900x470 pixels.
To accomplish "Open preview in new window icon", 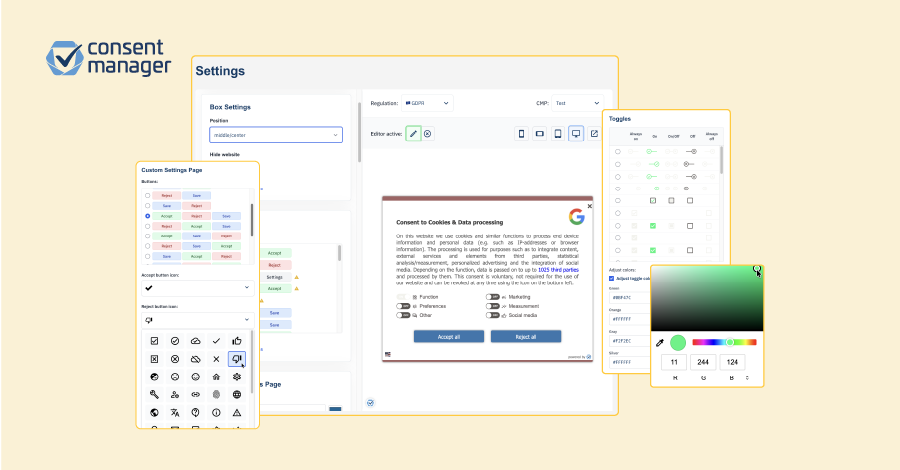I will pyautogui.click(x=594, y=134).
